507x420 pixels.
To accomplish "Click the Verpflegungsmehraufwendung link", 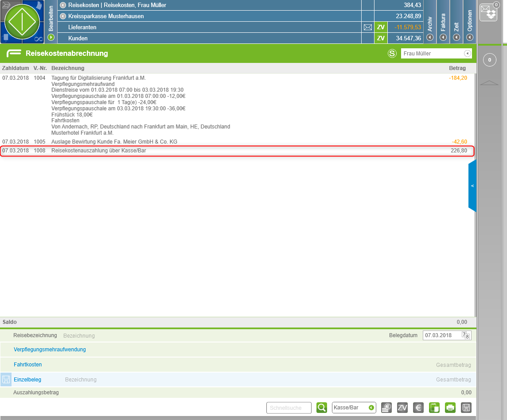I will click(x=50, y=350).
